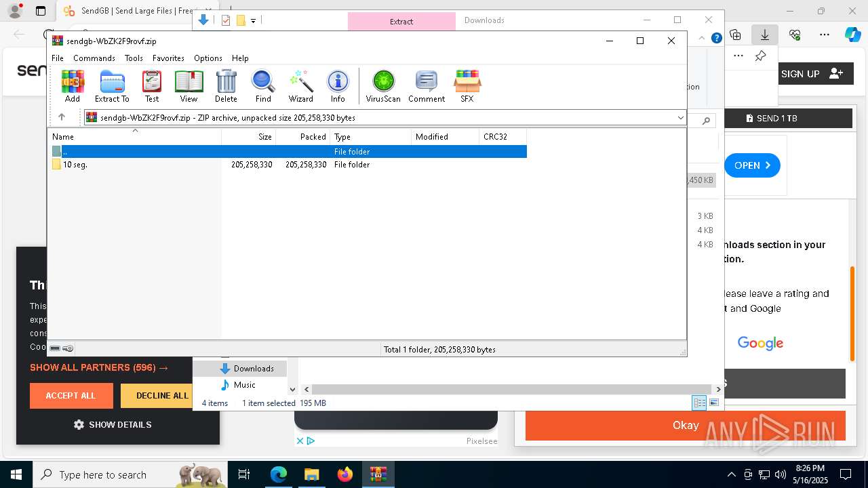Sort by Name column header
The height and width of the screenshot is (488, 868).
pos(136,137)
